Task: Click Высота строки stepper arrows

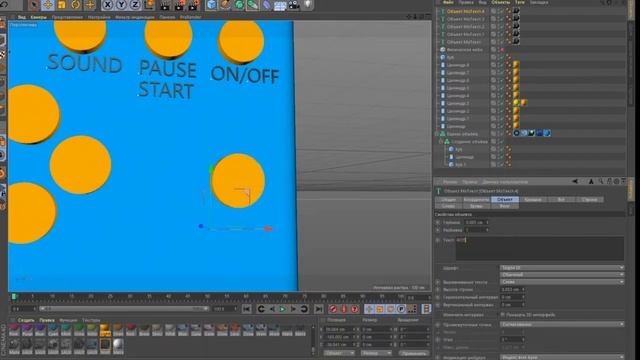Action: 523,290
